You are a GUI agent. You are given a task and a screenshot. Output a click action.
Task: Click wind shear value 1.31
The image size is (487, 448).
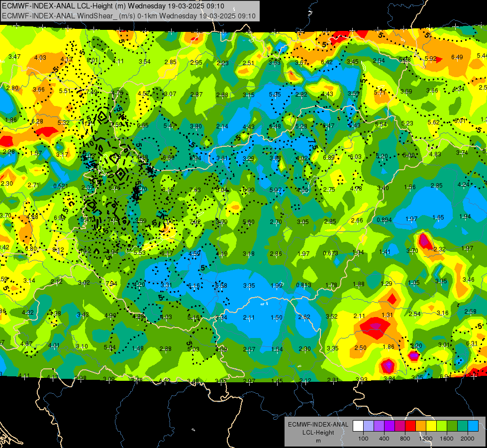(388, 315)
